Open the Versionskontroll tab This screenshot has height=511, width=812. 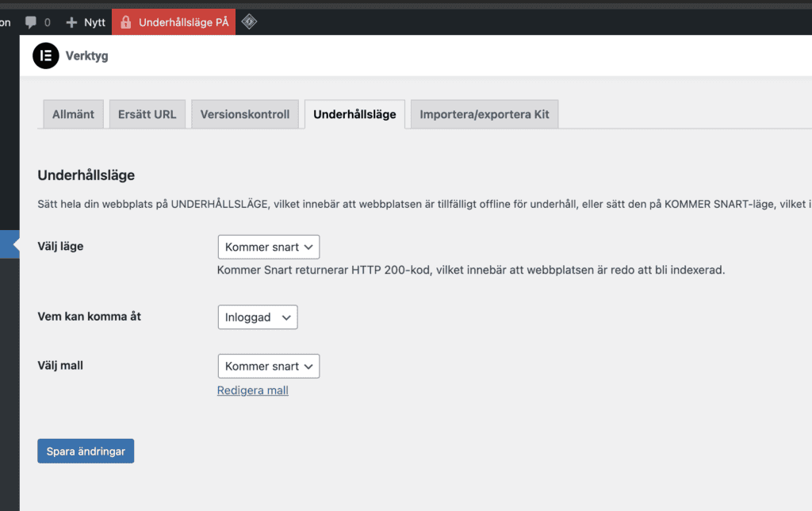[245, 114]
